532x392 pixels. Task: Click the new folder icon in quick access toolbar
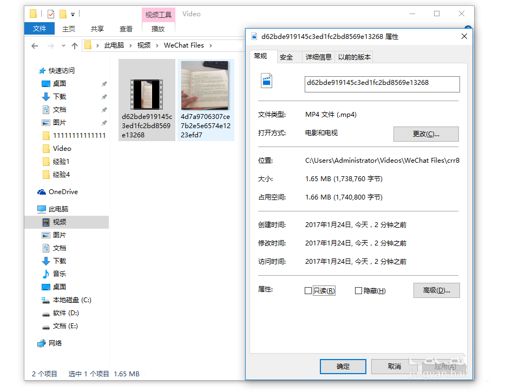[62, 14]
